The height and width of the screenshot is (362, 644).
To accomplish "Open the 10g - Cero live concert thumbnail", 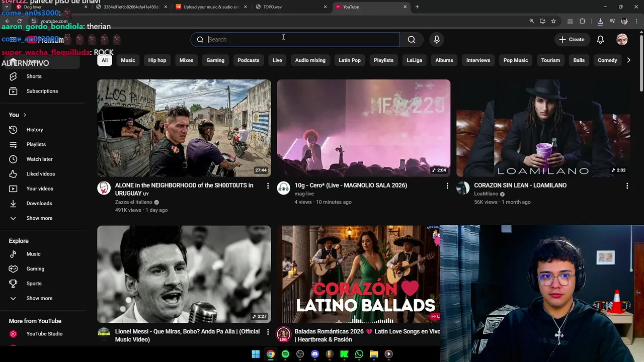I will 364,128.
